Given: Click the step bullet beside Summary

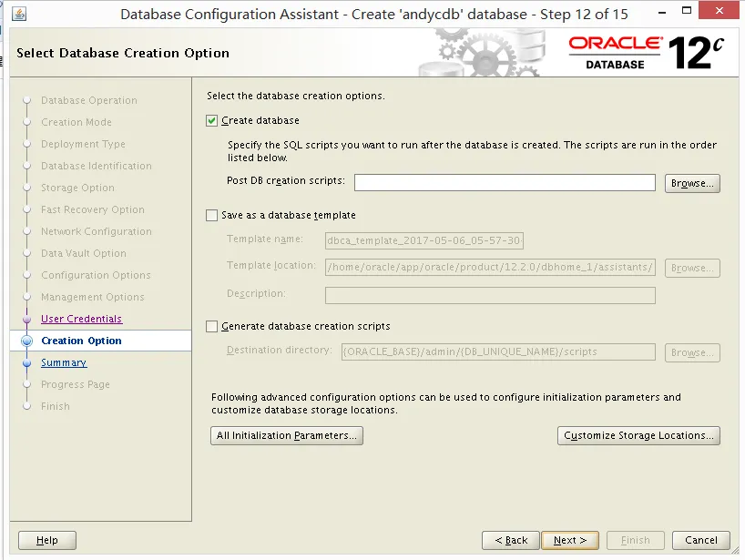Looking at the screenshot, I should [27, 363].
